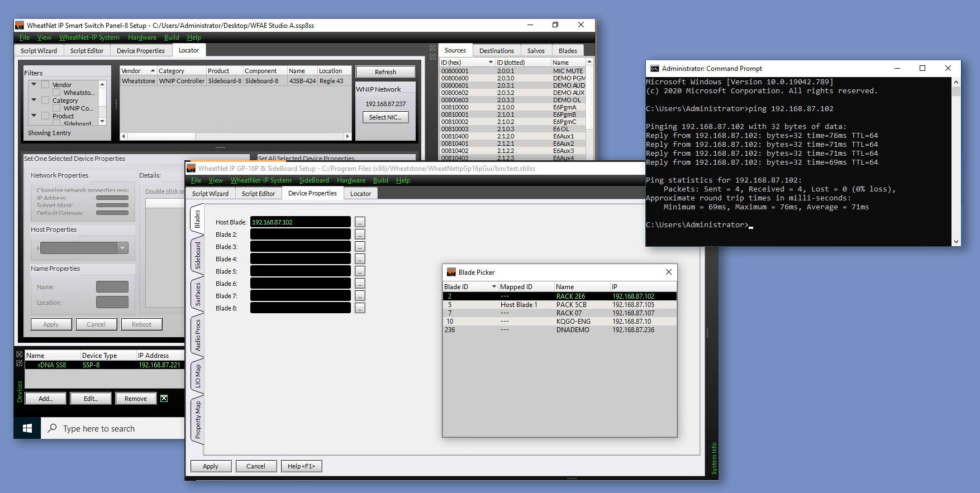Click the Wheatstone logo in the GP-16P Setup title bar
This screenshot has width=980, height=493.
(191, 168)
